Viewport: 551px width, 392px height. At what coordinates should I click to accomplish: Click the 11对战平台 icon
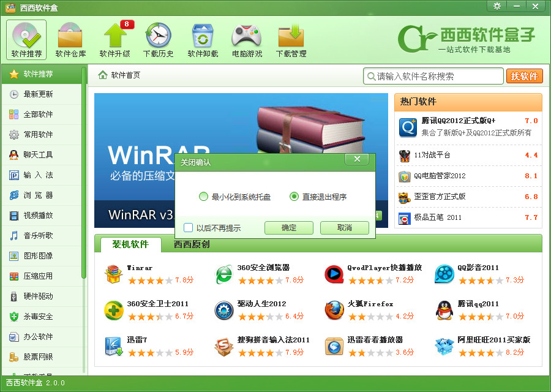(405, 156)
